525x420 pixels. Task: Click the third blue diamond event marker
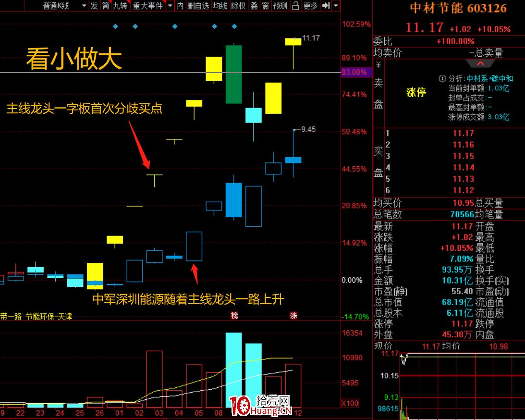(x=175, y=26)
